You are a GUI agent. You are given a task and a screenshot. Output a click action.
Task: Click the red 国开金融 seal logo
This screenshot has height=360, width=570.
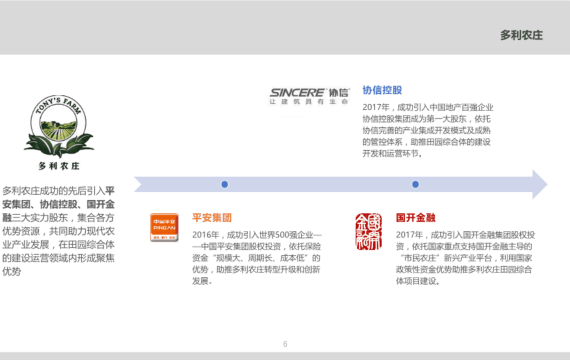pos(369,232)
